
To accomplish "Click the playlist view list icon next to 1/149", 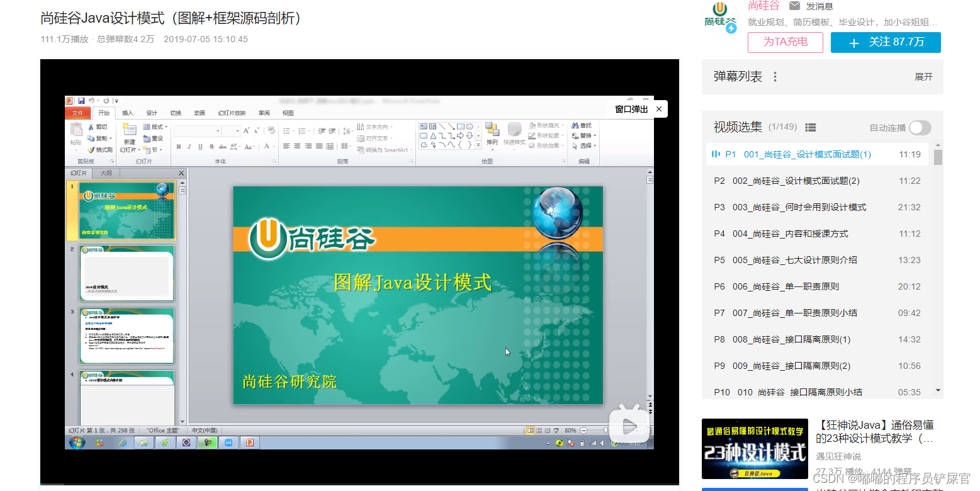I will point(811,127).
